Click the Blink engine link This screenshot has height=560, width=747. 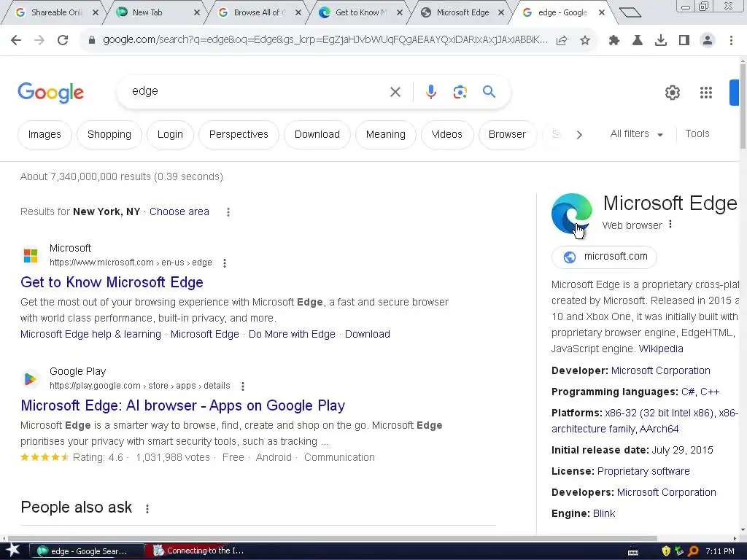tap(603, 514)
